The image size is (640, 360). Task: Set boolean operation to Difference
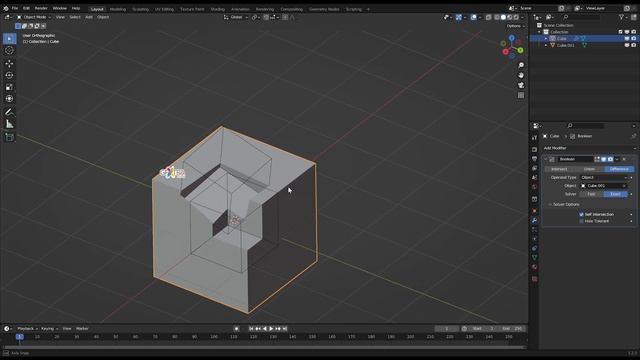[619, 169]
